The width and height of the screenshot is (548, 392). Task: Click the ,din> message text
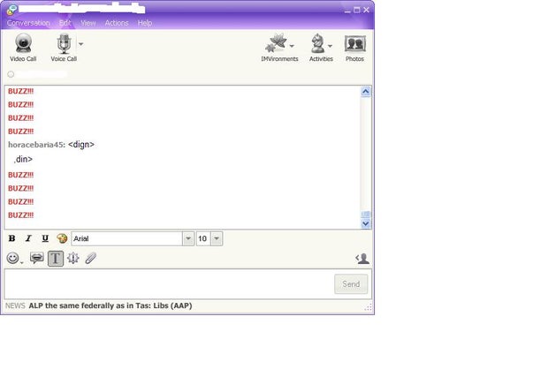click(x=23, y=160)
